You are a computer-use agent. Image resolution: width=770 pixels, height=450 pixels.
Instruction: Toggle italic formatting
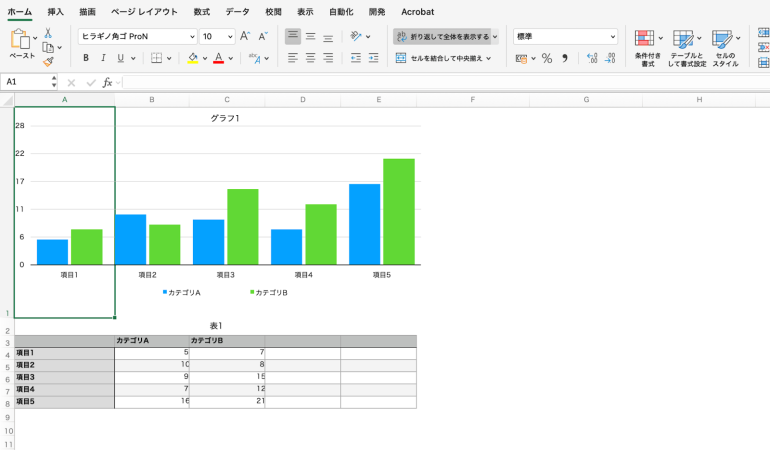[x=103, y=58]
